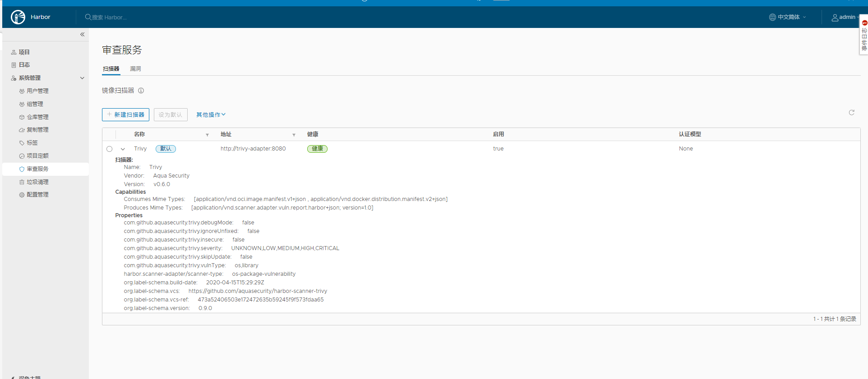Click the 地址 column header
This screenshot has width=868, height=379.
(226, 134)
